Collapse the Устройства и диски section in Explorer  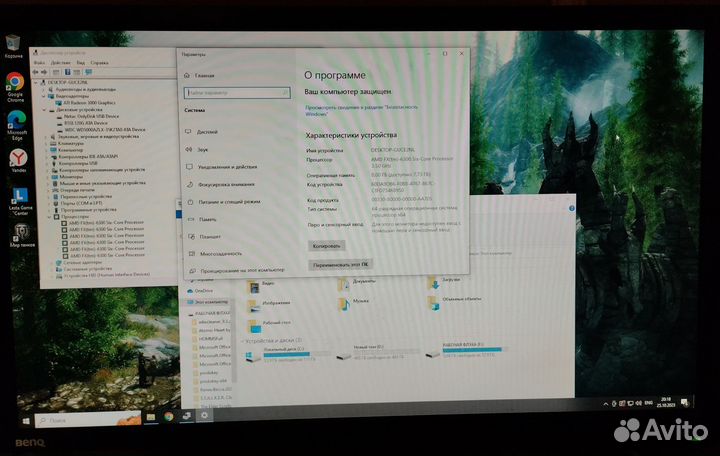tap(243, 341)
